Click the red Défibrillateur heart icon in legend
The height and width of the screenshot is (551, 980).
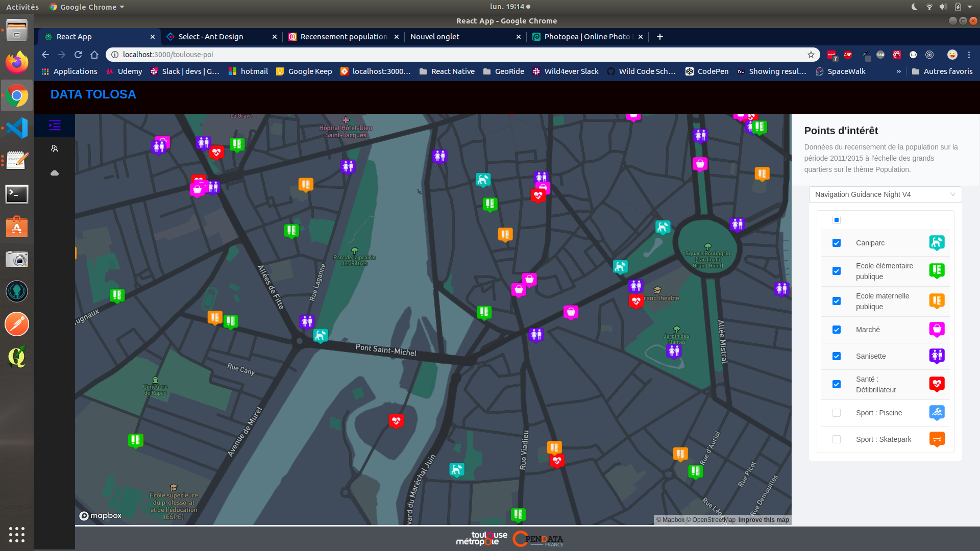point(937,384)
